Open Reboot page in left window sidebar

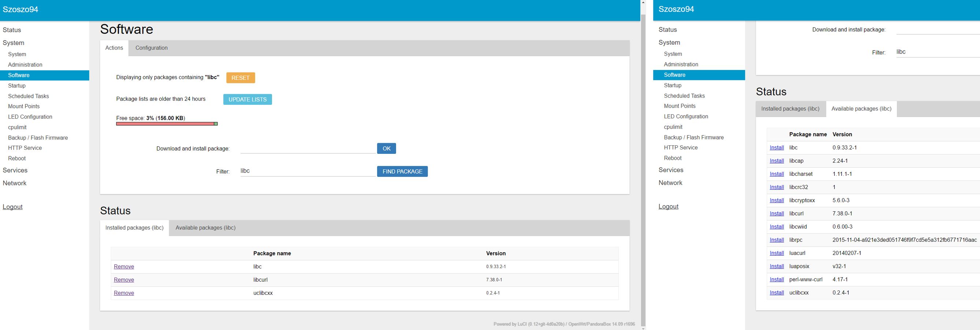coord(17,159)
